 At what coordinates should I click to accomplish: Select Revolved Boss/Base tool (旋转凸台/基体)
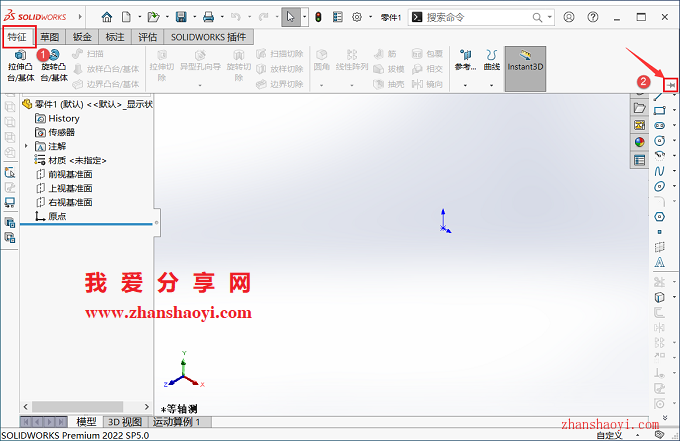click(54, 66)
